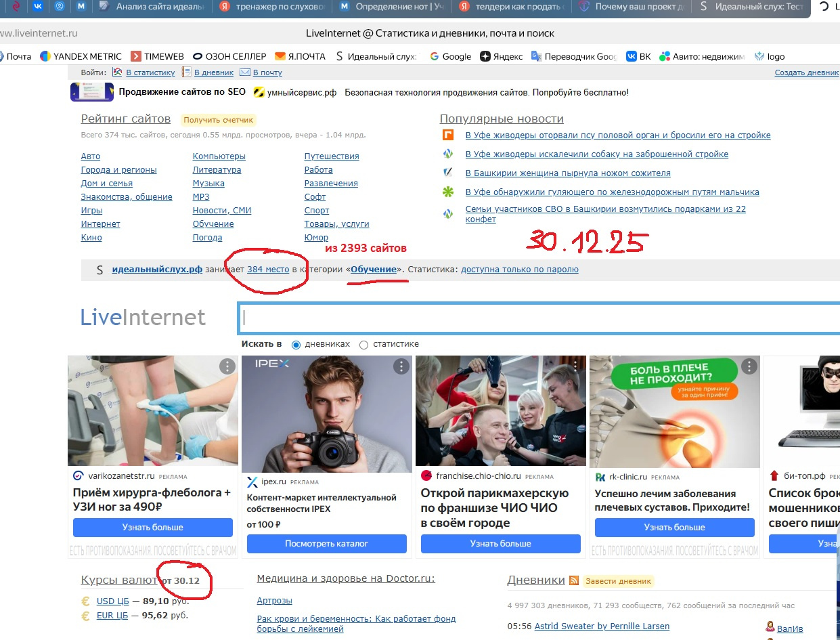Click the RSS icon next to Дневники
The height and width of the screenshot is (640, 840).
574,580
